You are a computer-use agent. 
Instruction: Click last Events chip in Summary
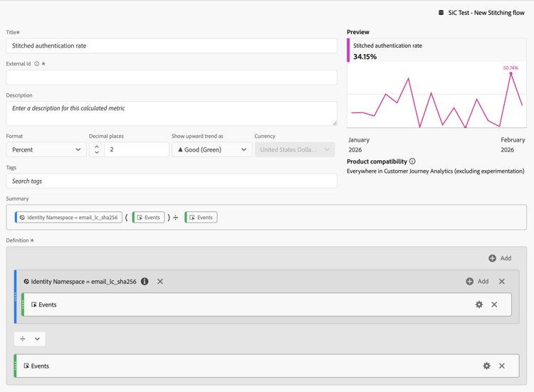click(201, 218)
